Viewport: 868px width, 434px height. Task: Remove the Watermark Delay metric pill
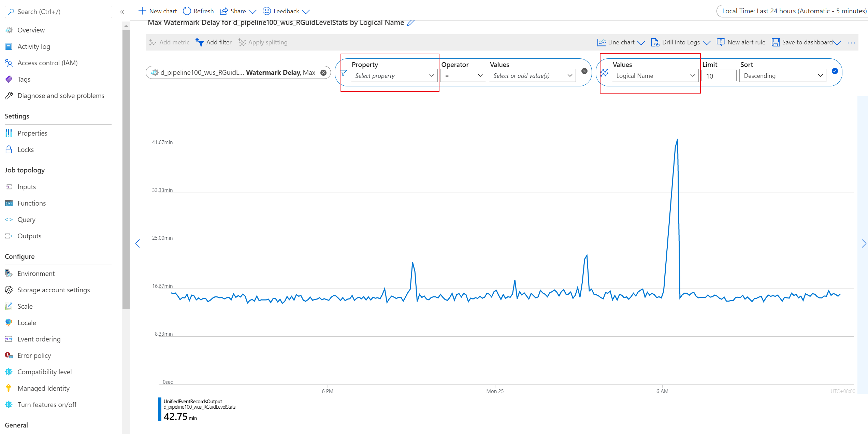(x=323, y=73)
